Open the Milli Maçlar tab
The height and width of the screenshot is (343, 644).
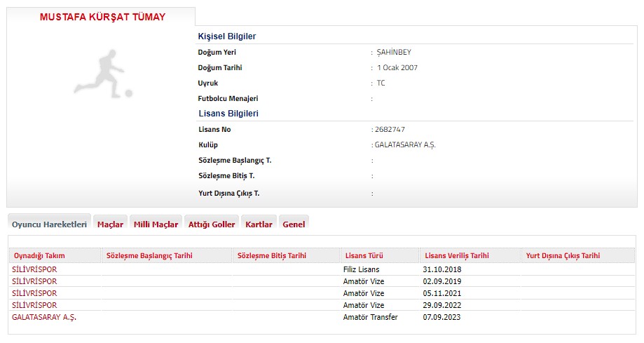pyautogui.click(x=156, y=224)
